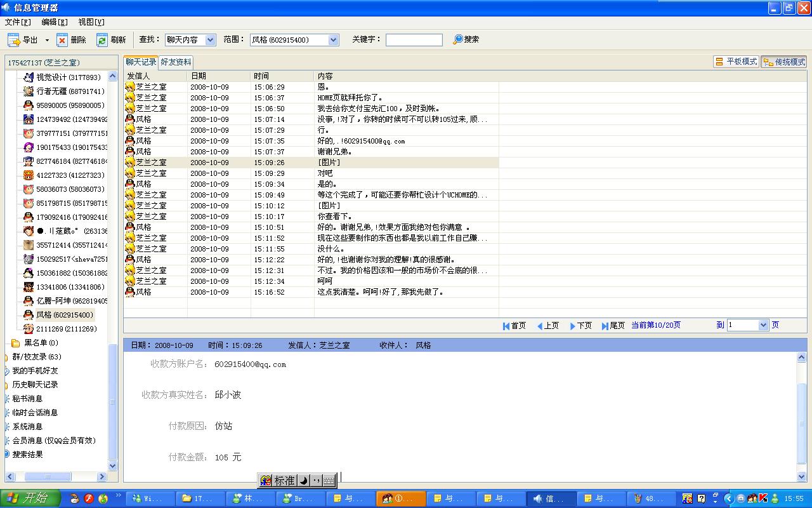This screenshot has height=508, width=812.
Task: Open 我的手机好友 in the tree
Action: (x=35, y=371)
